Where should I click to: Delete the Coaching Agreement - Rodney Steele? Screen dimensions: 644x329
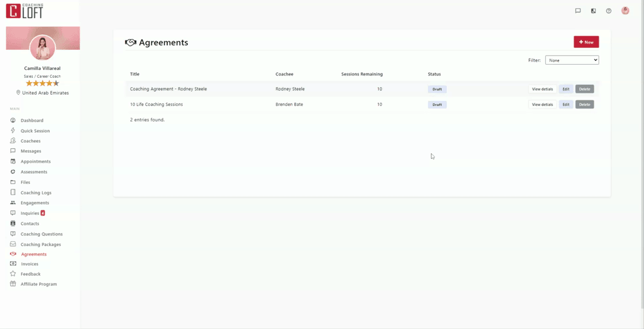584,89
